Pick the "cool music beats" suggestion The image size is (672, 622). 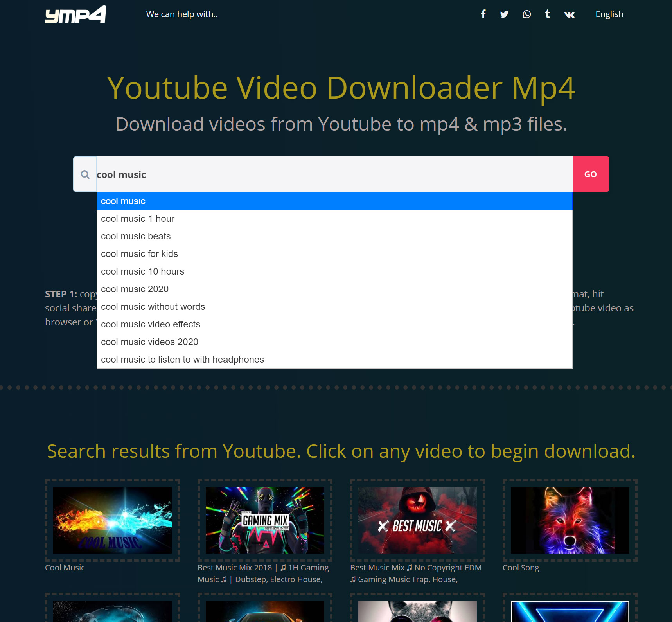click(x=136, y=236)
